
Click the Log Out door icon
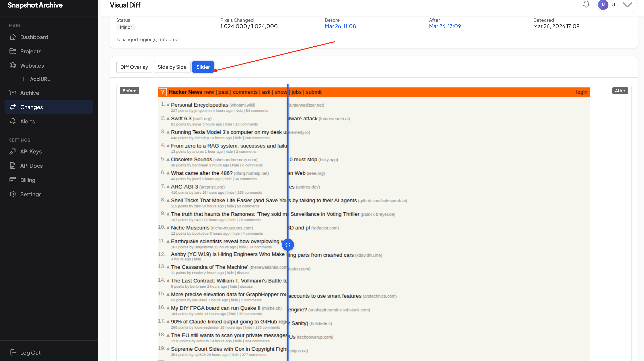click(13, 352)
